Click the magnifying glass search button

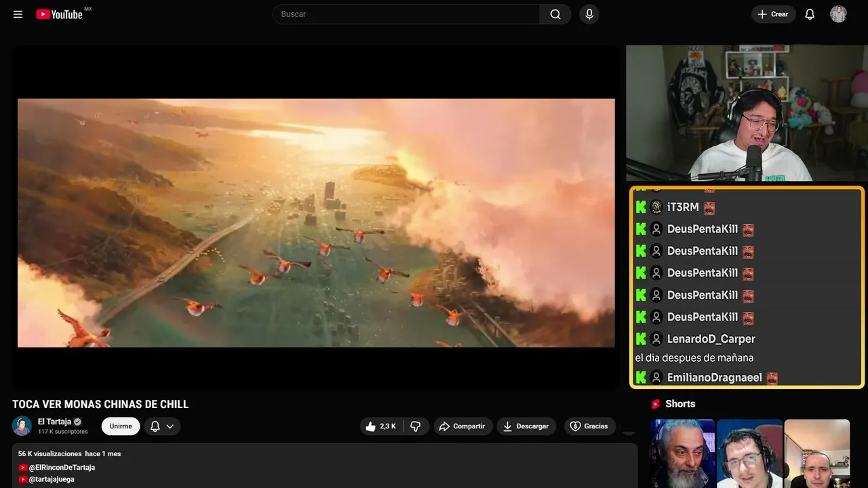coord(555,14)
